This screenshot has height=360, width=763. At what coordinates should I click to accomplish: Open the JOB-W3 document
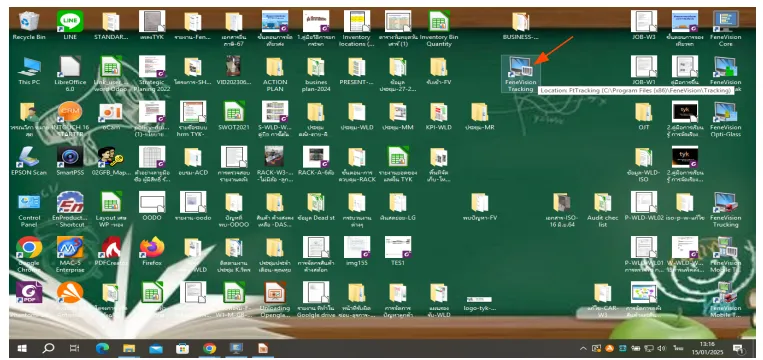[644, 25]
